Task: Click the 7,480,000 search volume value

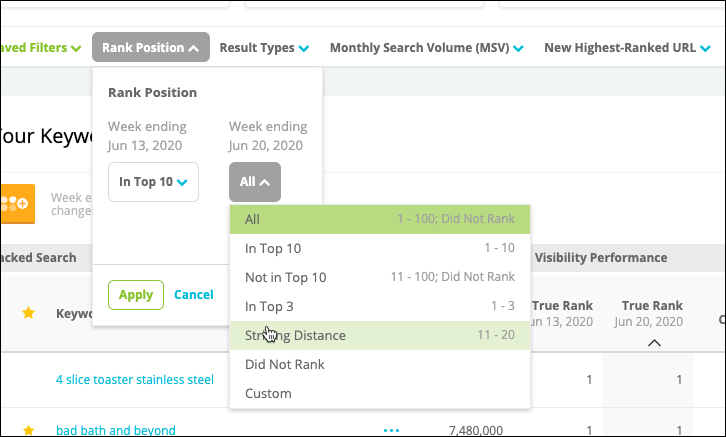Action: [x=476, y=431]
